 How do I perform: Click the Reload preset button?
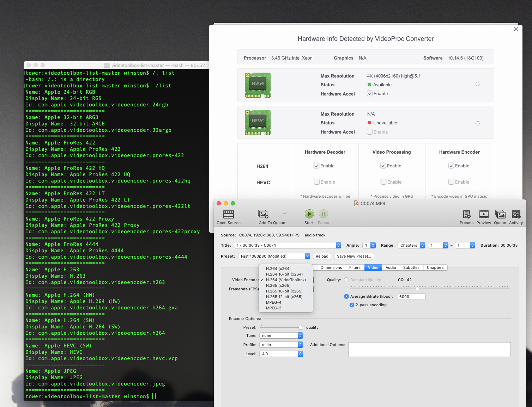point(322,256)
